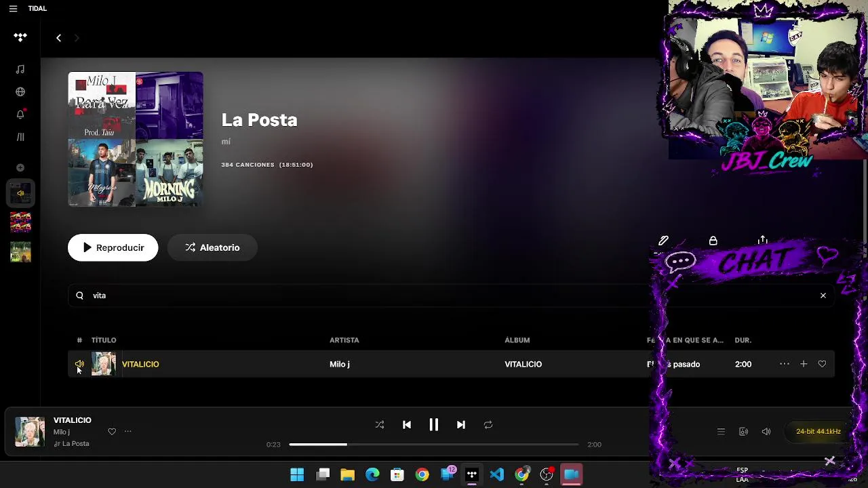Open the sound output device icon
The height and width of the screenshot is (488, 868).
click(x=743, y=432)
